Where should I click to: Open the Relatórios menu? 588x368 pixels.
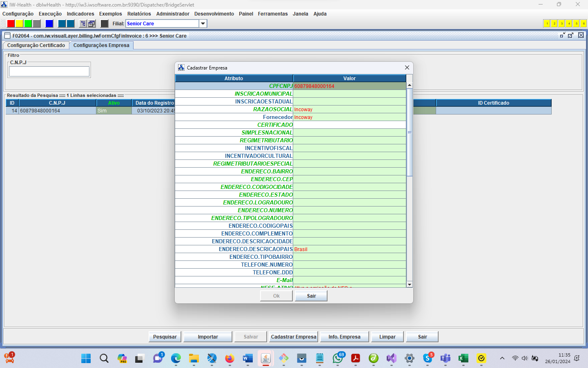pyautogui.click(x=139, y=14)
